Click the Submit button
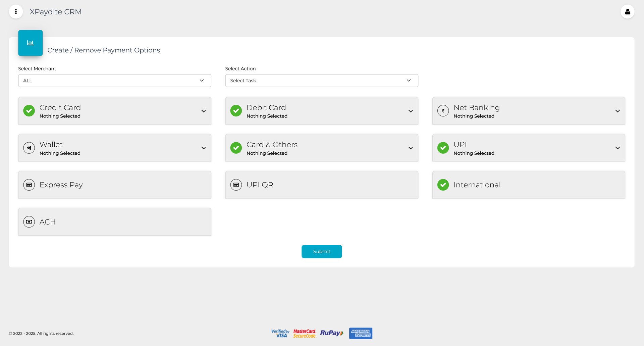 coord(321,251)
